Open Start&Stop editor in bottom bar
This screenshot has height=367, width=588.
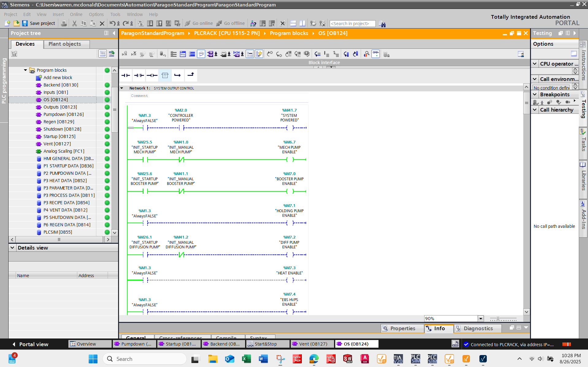coord(268,344)
